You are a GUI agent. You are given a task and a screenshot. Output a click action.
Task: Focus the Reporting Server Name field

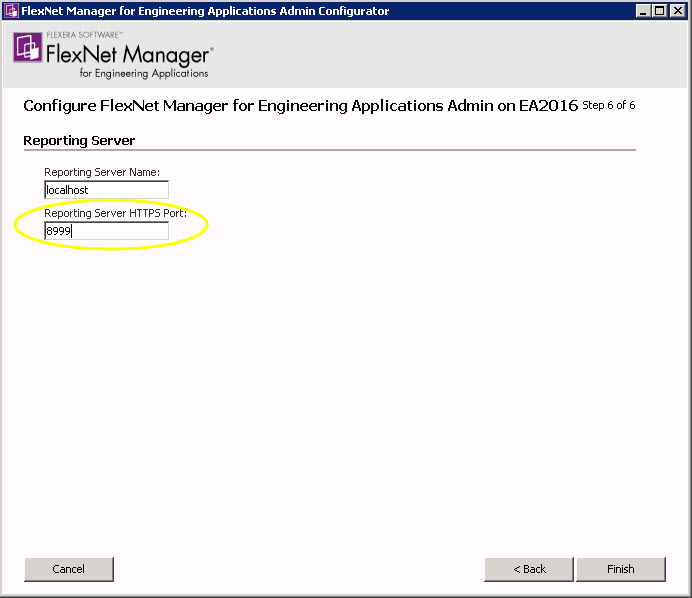106,190
